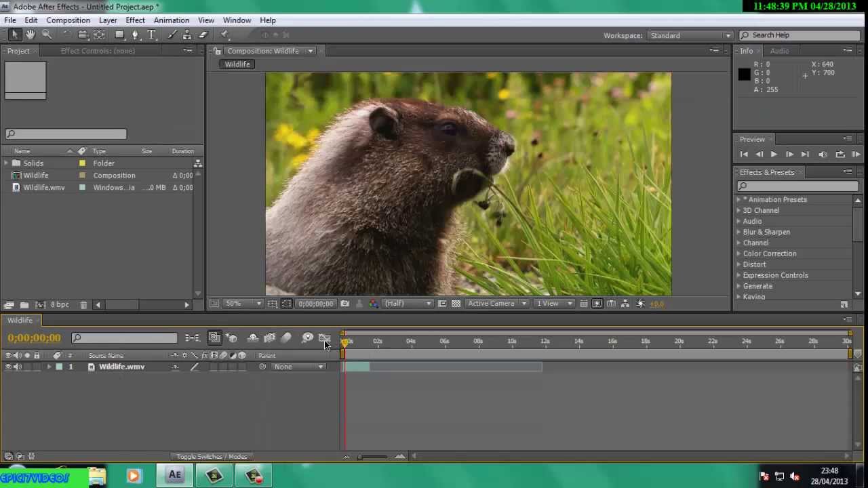
Task: Hide video of Wildlife.wmv layer
Action: click(x=8, y=367)
